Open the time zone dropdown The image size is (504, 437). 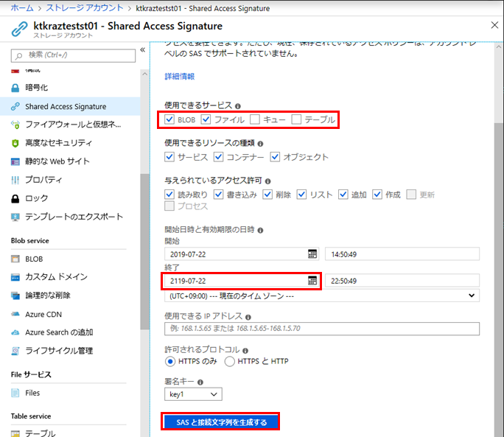[x=322, y=296]
